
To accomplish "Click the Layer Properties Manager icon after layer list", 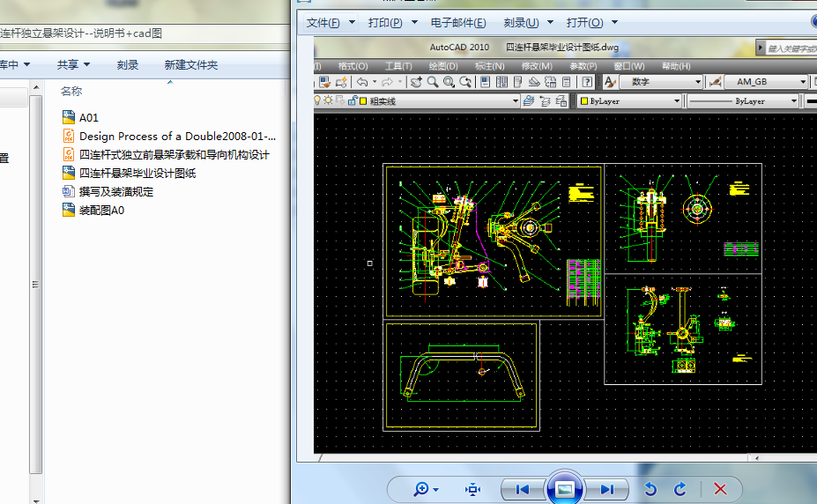I will point(528,100).
